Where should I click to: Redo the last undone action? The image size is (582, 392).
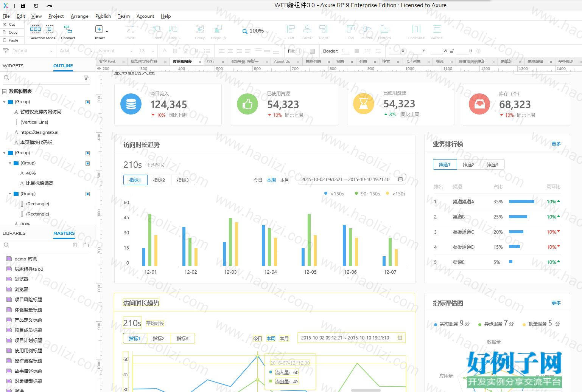(50, 6)
